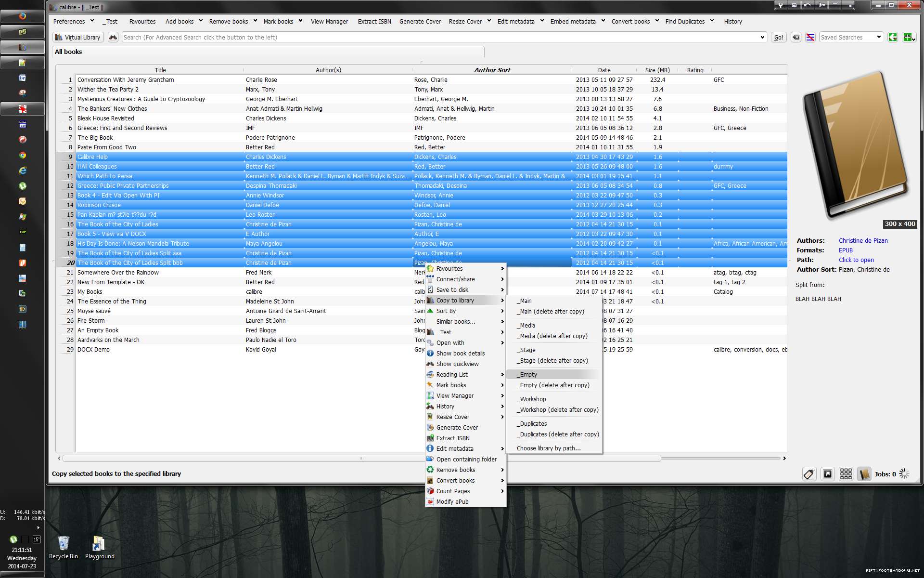Expand the Mark books dropdown arrow

click(300, 21)
